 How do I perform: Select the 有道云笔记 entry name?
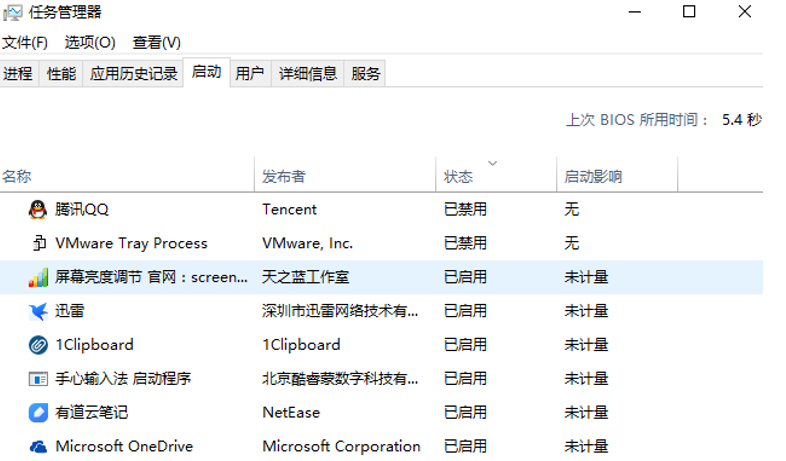[x=91, y=413]
